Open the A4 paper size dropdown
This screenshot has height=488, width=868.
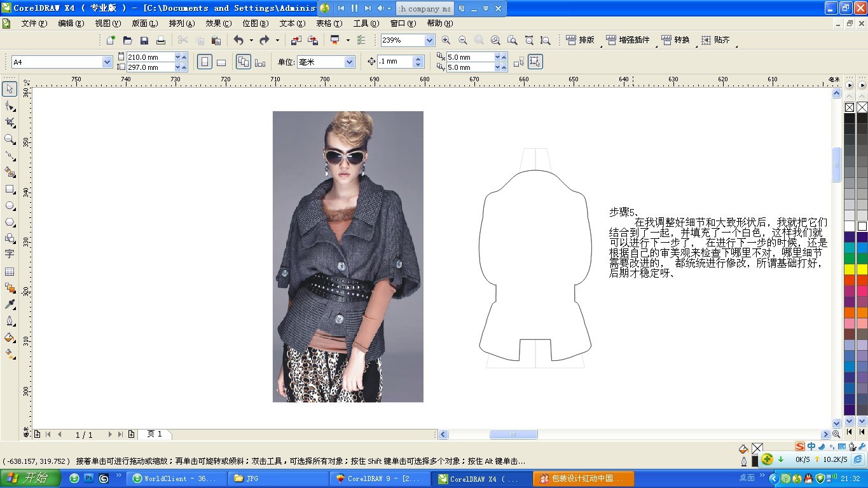click(107, 62)
